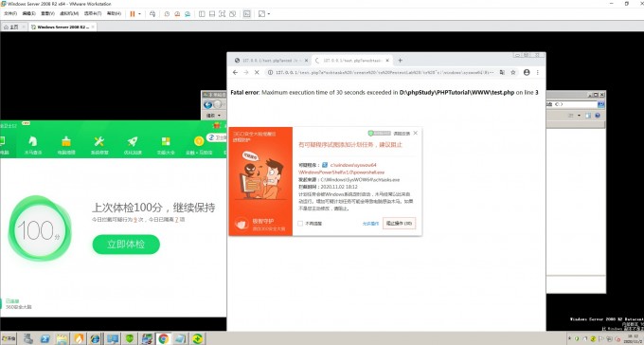Open the VMware File (F) menu
The image size is (644, 345).
point(10,13)
